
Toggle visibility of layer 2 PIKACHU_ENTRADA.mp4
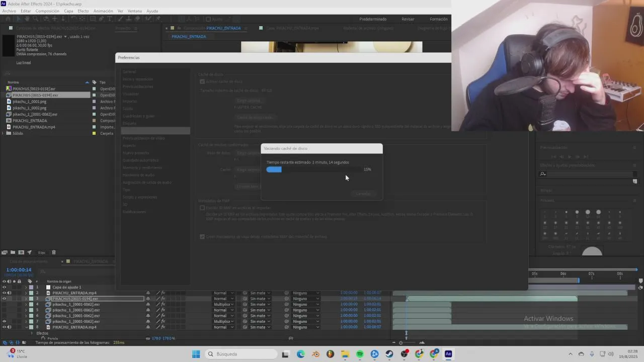coord(4,293)
